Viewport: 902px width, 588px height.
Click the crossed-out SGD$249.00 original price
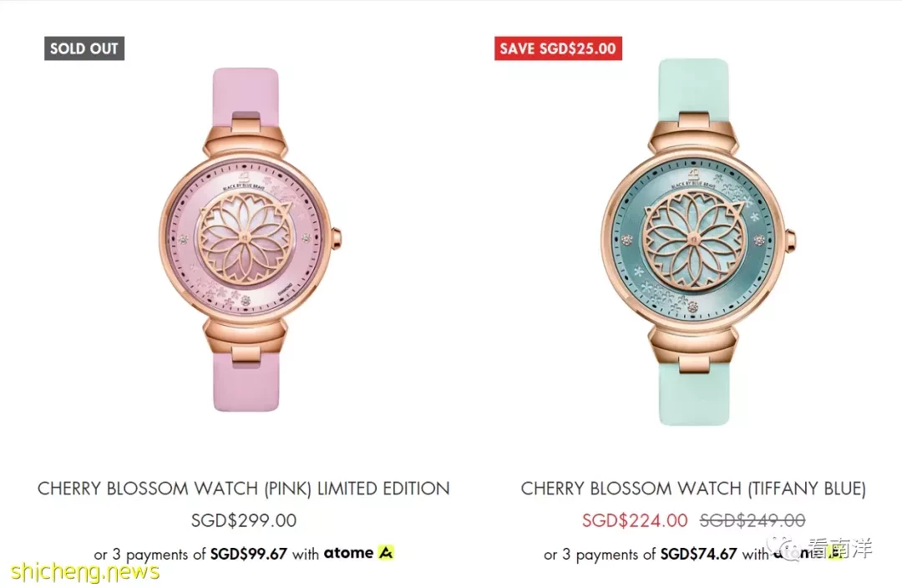point(753,520)
